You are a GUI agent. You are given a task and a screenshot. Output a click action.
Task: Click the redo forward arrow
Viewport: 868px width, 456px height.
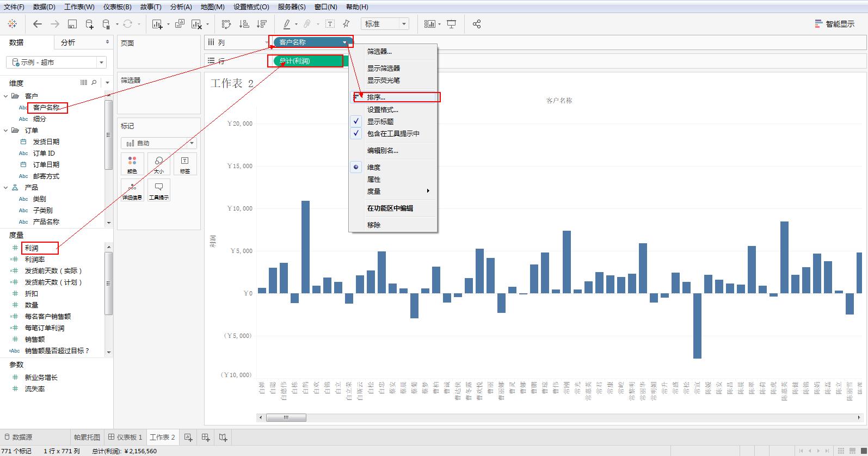point(55,24)
